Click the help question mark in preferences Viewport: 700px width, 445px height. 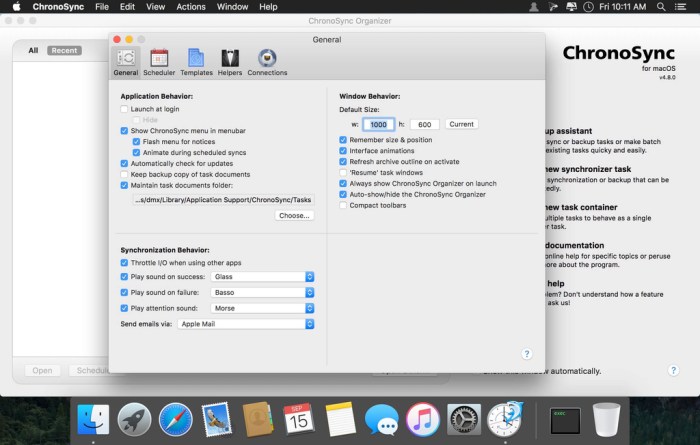526,354
